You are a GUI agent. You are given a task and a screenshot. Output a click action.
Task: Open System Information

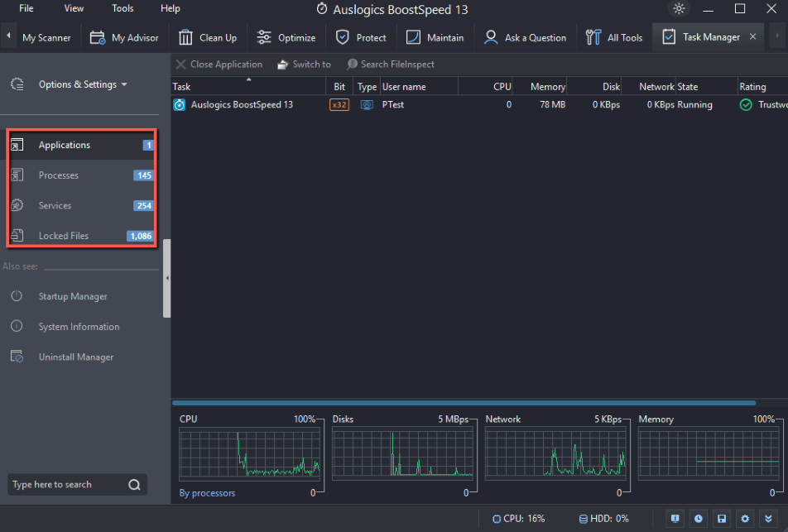pos(79,327)
